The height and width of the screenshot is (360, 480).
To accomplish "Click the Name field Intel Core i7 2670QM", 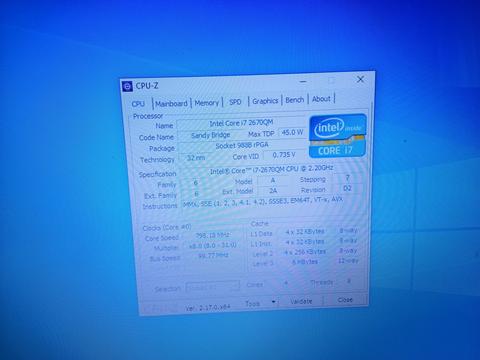I will pyautogui.click(x=241, y=123).
